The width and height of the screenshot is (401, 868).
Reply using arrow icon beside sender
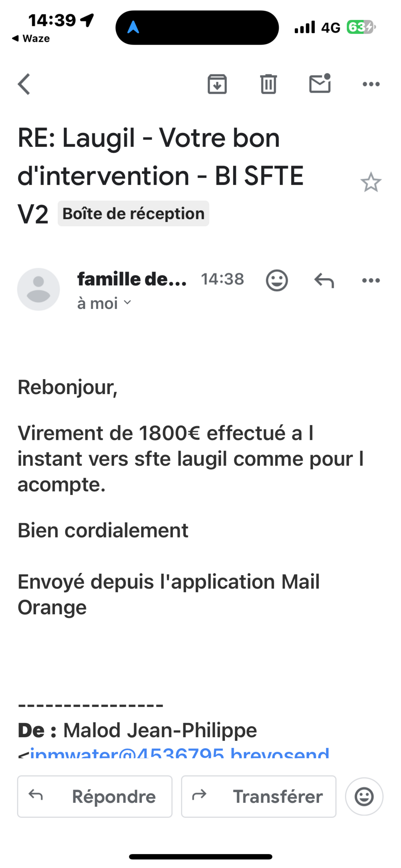[x=324, y=280]
